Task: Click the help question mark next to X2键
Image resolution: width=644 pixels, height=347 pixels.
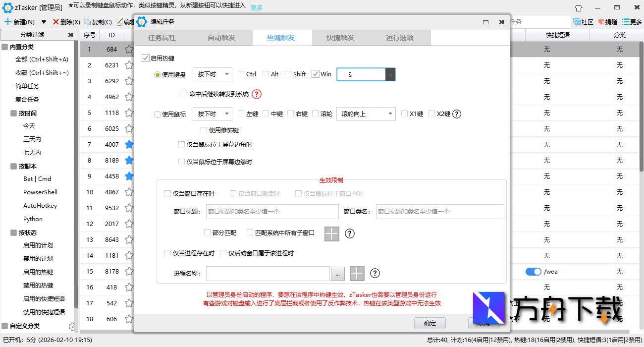Action: point(456,114)
